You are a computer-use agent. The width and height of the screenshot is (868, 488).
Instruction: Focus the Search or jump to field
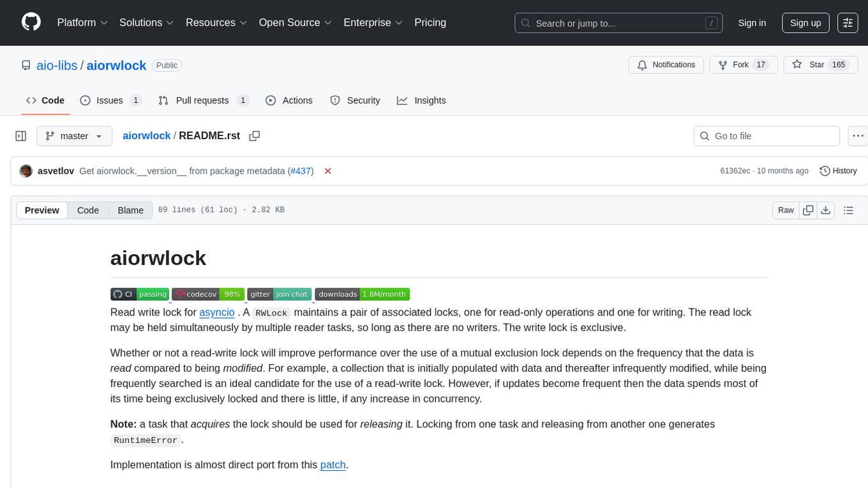tap(618, 23)
